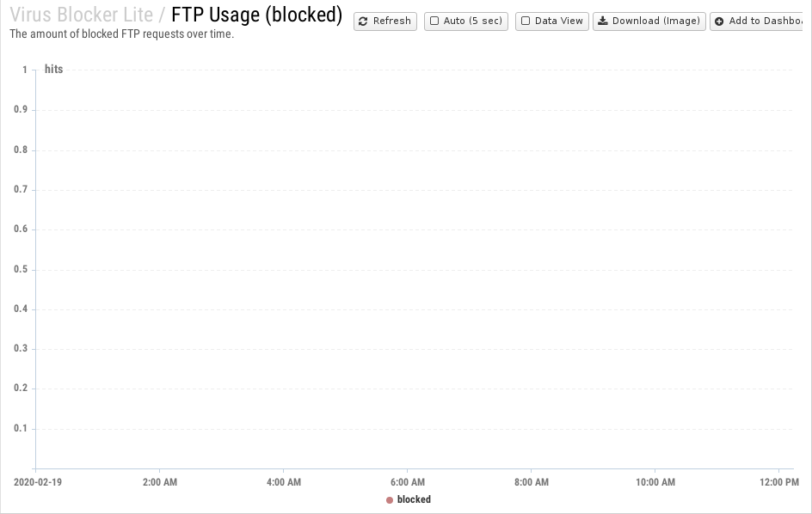Toggle the Data View checkbox
This screenshot has width=812, height=514.
(x=526, y=21)
